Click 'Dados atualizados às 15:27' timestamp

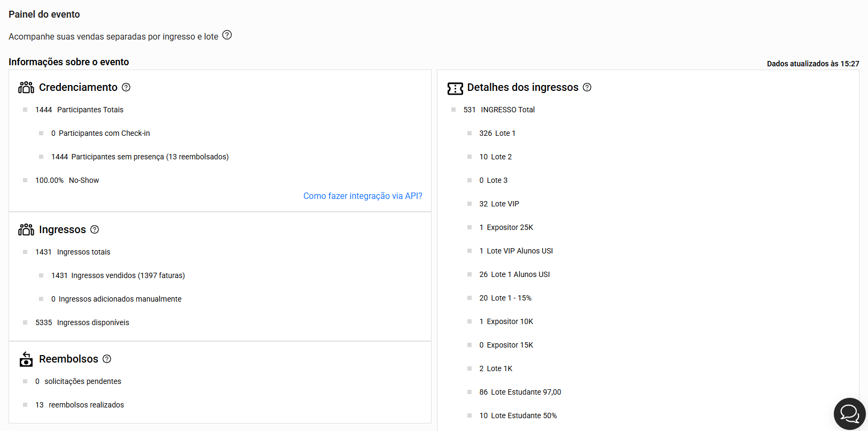tap(812, 64)
